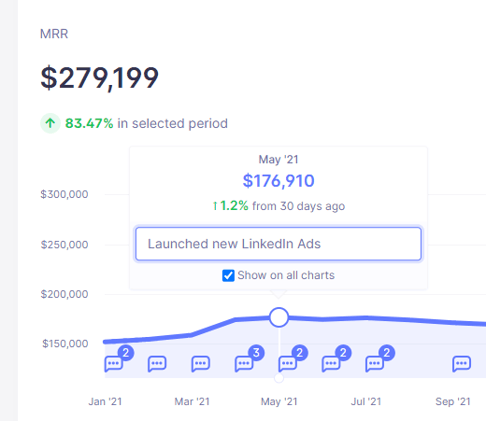Click the 83.47% growth percentage
This screenshot has width=486, height=421.
pyautogui.click(x=89, y=123)
